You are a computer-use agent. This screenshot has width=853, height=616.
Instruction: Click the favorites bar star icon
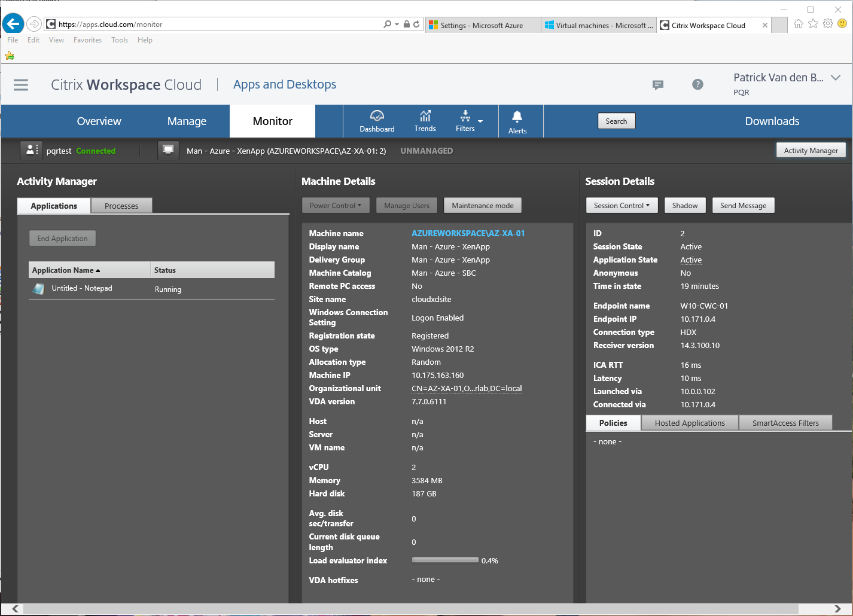point(10,56)
